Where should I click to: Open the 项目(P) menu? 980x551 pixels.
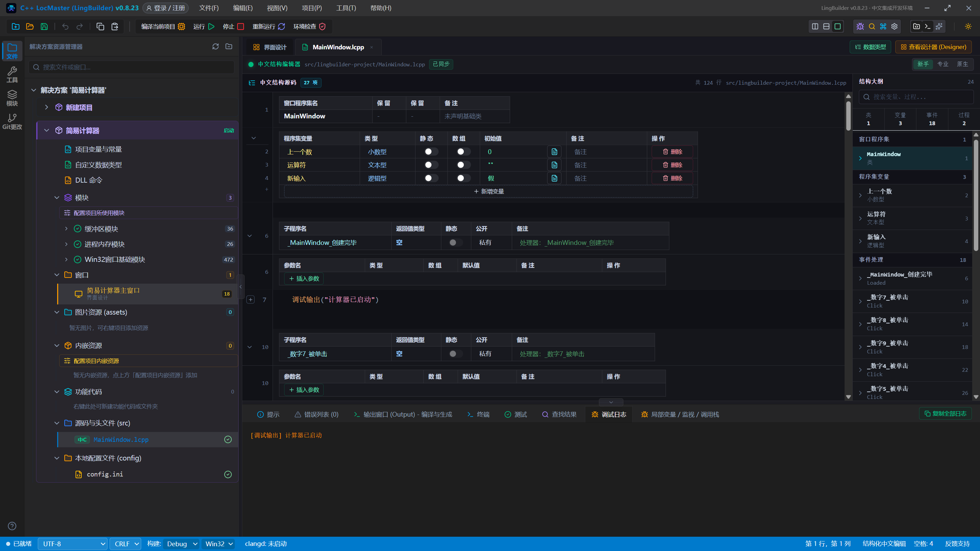[x=312, y=8]
